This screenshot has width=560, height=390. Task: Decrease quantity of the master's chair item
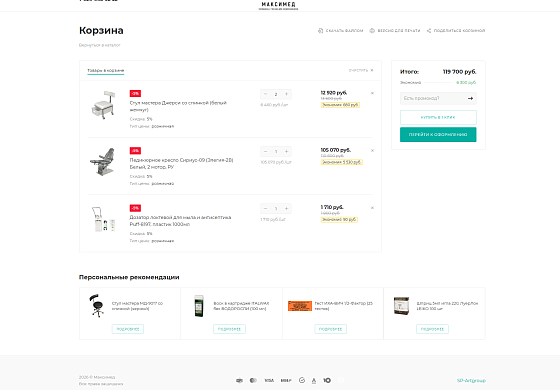coord(265,94)
